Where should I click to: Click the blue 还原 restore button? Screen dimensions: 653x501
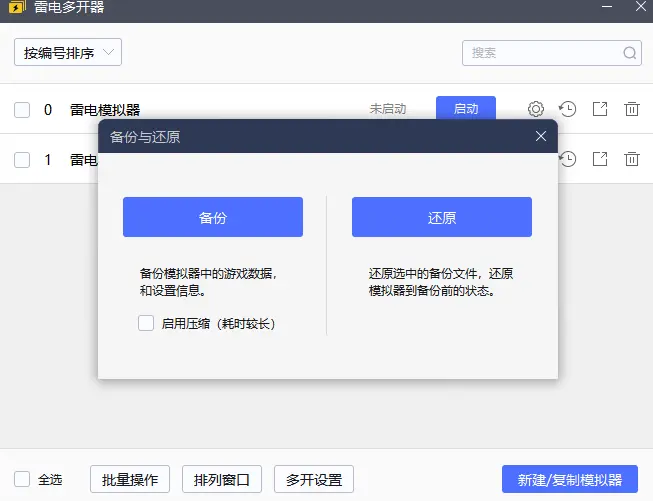click(441, 217)
